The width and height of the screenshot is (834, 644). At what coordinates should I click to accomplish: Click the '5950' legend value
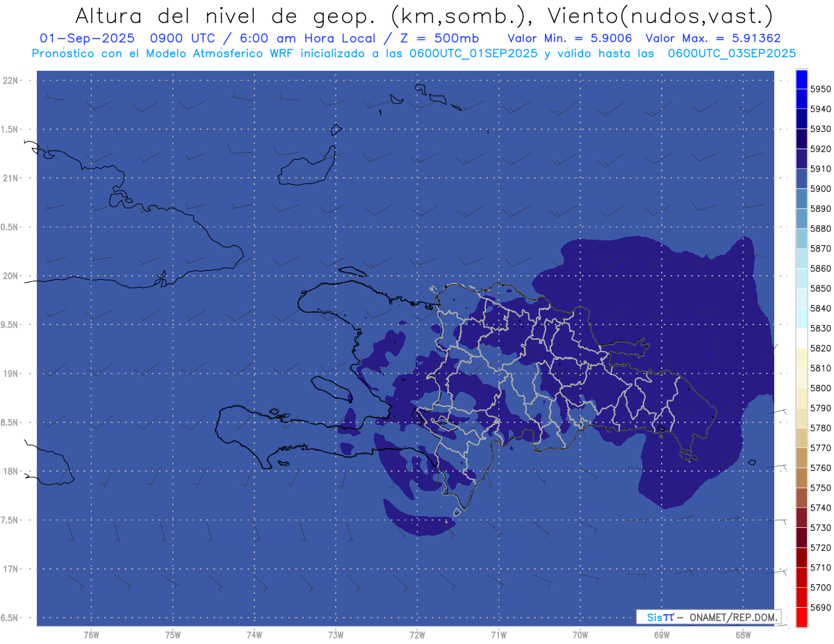coord(820,89)
